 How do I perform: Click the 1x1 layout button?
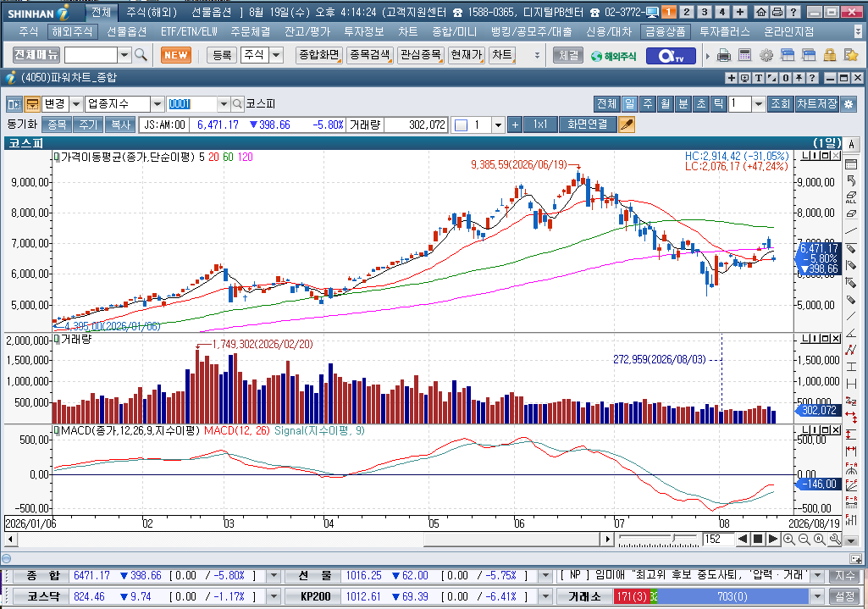[x=540, y=125]
